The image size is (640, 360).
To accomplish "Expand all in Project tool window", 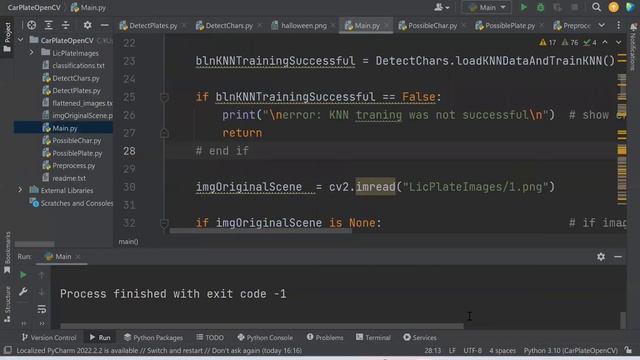I will point(49,25).
